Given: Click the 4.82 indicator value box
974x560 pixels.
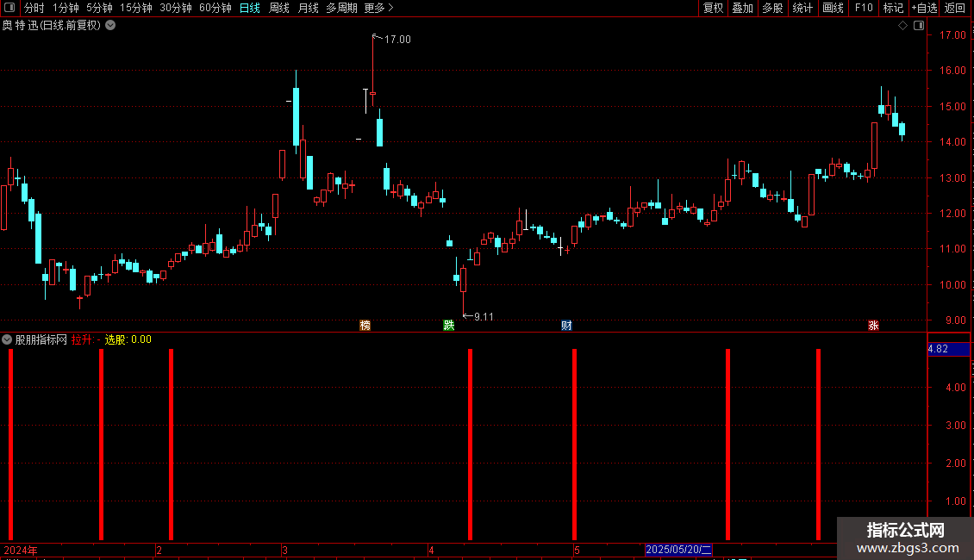Looking at the screenshot, I should [x=948, y=349].
